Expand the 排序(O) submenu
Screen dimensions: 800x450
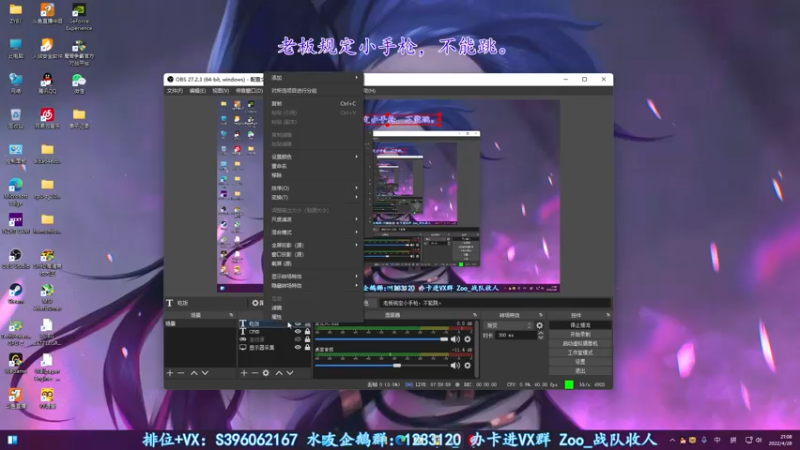(x=313, y=188)
